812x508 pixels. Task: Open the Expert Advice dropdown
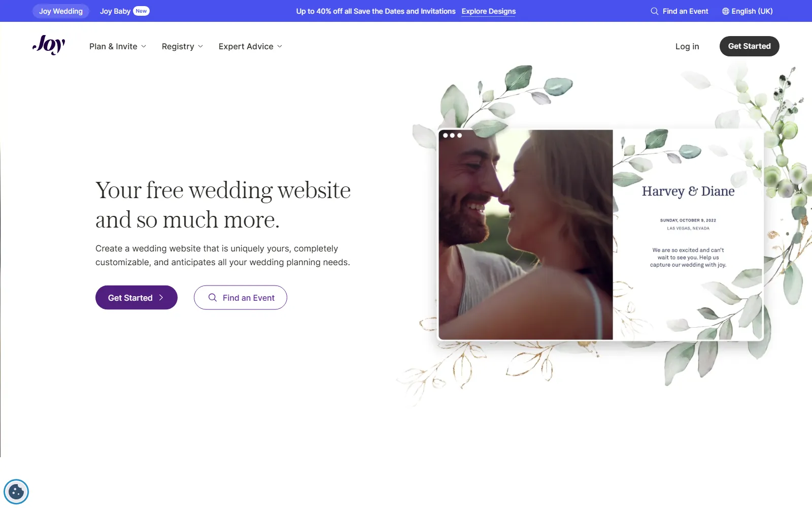coord(250,46)
